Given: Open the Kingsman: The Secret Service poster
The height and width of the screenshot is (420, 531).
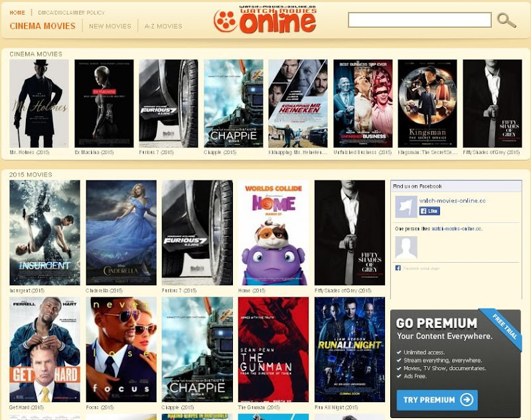Looking at the screenshot, I should tap(427, 104).
